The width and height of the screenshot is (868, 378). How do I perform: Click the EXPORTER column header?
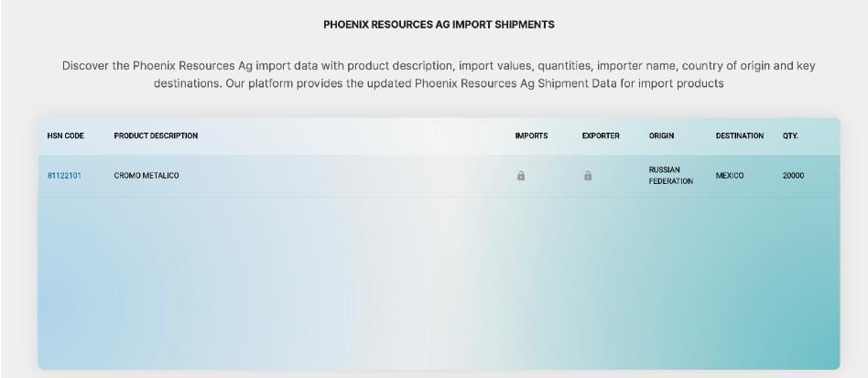(x=601, y=136)
